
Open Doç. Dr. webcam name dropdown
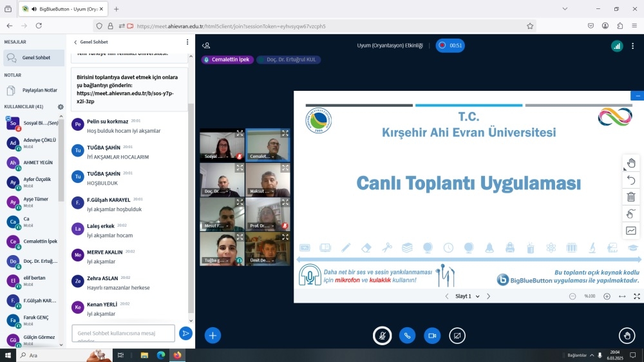tap(216, 191)
